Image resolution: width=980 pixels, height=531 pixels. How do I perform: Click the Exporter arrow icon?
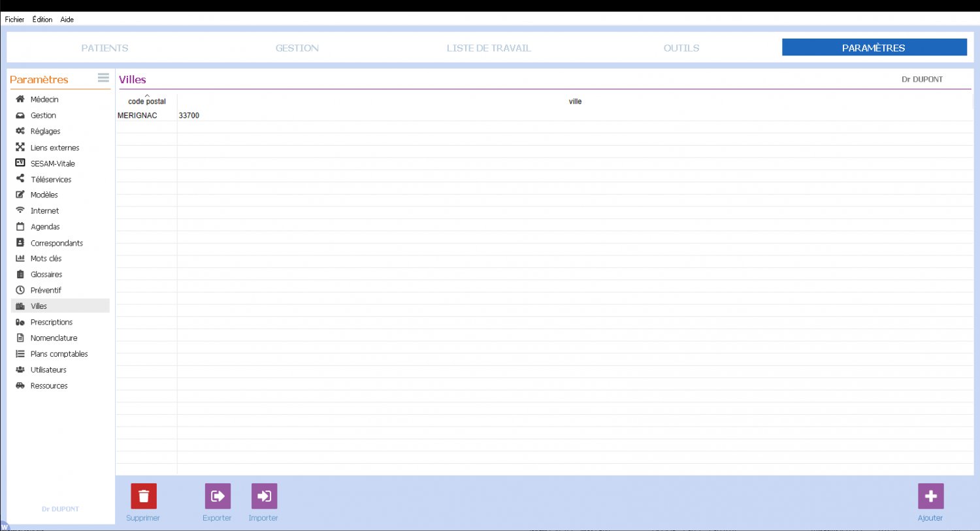[218, 496]
